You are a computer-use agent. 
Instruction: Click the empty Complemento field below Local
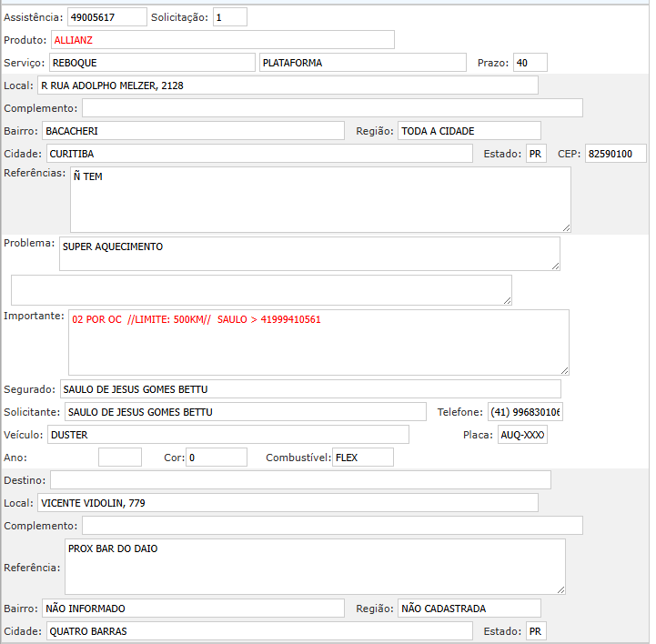click(x=332, y=108)
